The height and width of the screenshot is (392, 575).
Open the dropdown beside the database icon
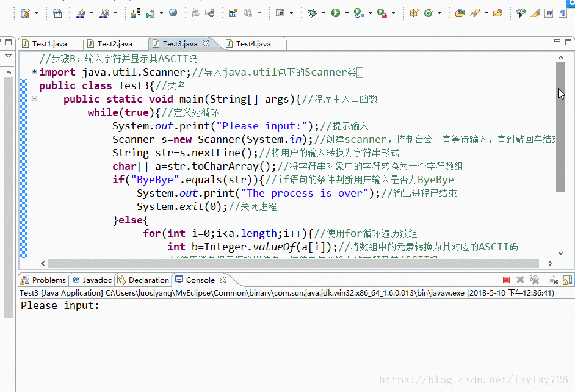(x=36, y=13)
